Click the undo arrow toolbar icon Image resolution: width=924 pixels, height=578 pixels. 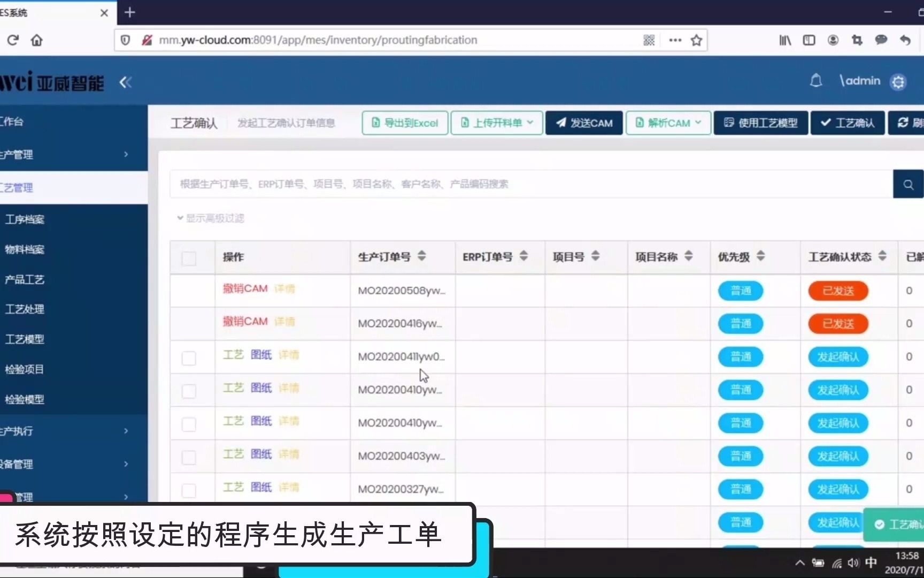click(905, 40)
